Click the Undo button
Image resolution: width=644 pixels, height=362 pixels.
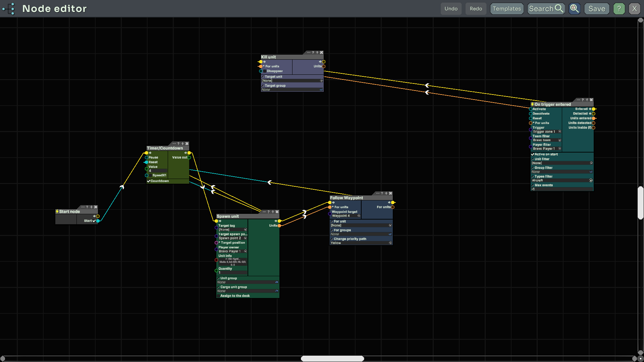tap(451, 9)
